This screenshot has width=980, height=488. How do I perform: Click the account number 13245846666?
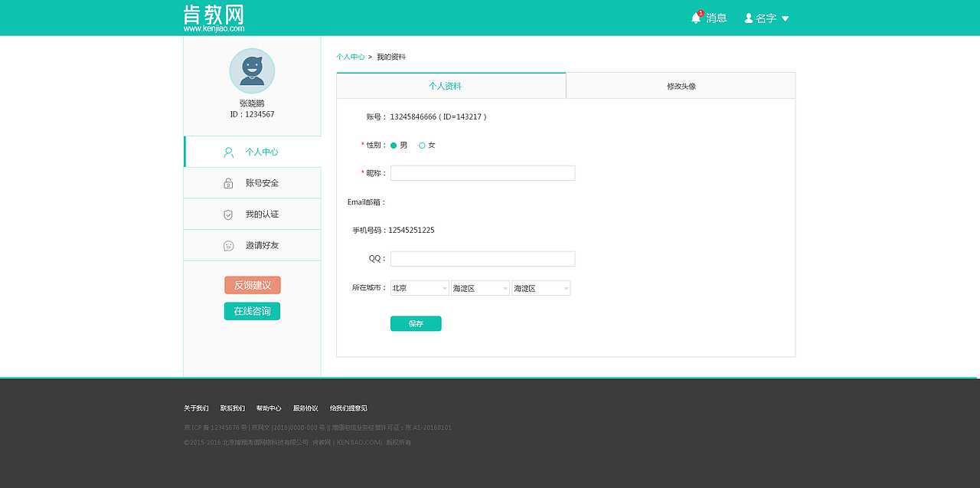point(413,116)
